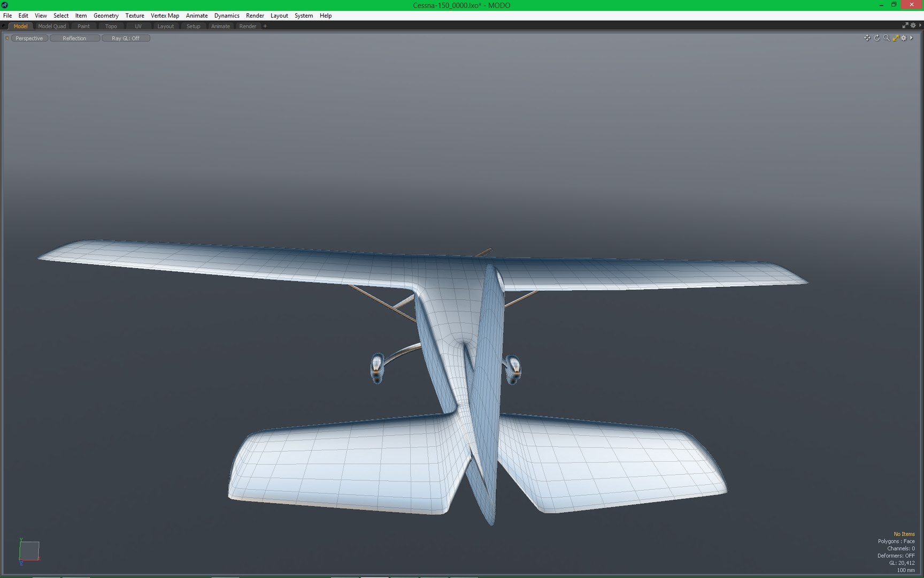Open viewport settings gear in 3D view
The height and width of the screenshot is (578, 924).
point(904,38)
